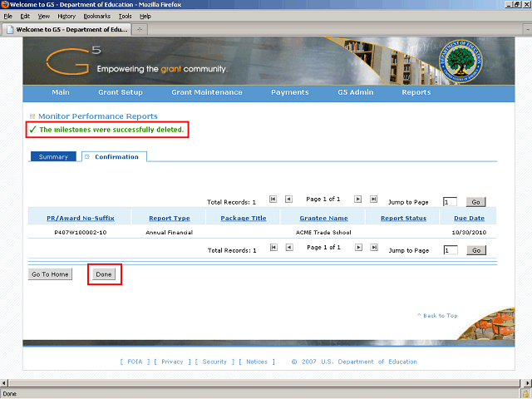Open the File menu
This screenshot has width=532, height=399.
(x=7, y=17)
